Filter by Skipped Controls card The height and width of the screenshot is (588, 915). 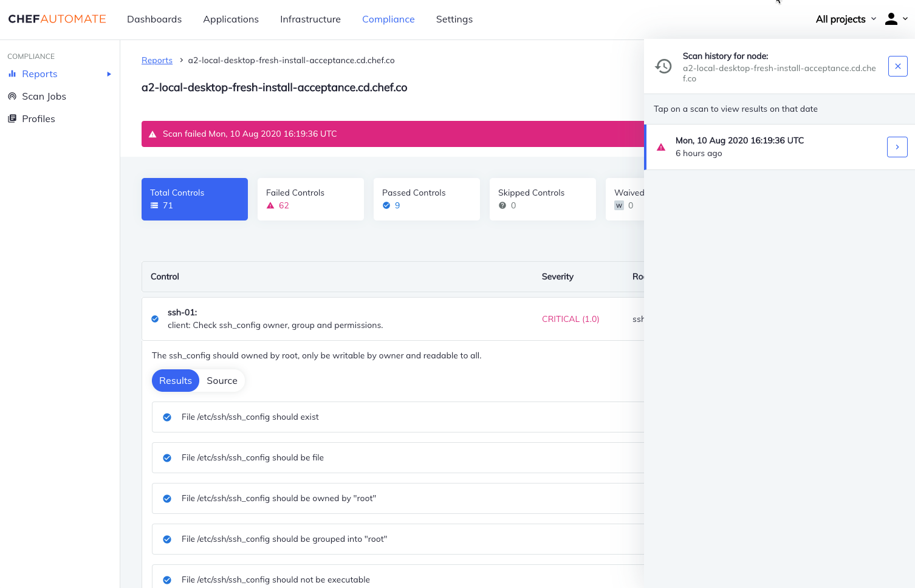point(543,199)
